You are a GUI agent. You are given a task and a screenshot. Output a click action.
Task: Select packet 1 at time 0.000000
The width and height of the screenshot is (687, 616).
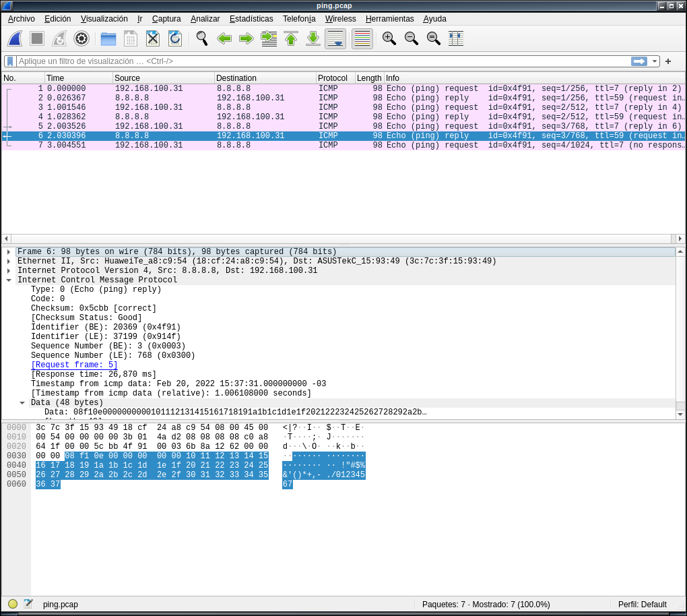(343, 88)
